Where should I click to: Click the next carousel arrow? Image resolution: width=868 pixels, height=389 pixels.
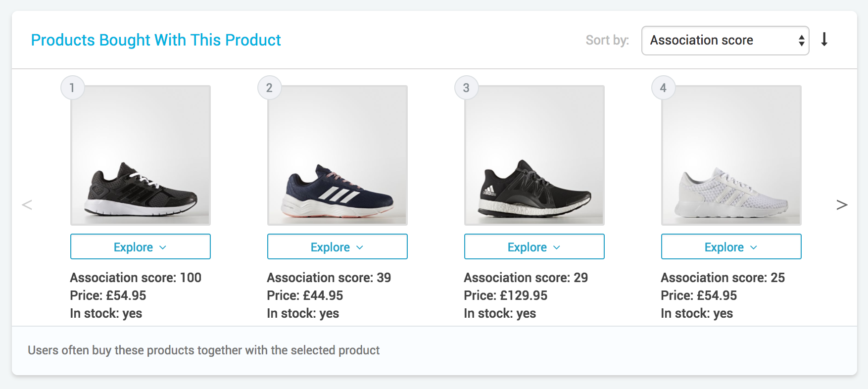tap(841, 204)
